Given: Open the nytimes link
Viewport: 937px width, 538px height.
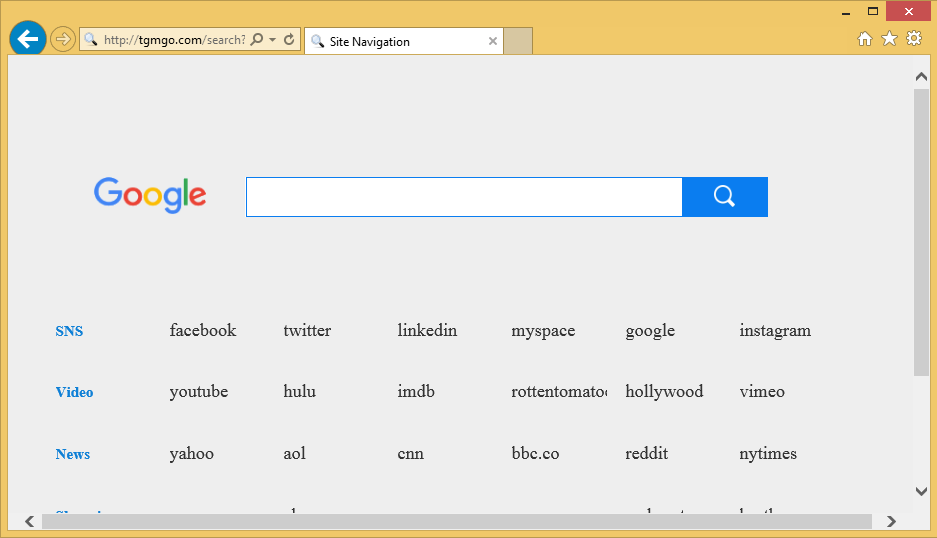Looking at the screenshot, I should click(x=768, y=454).
